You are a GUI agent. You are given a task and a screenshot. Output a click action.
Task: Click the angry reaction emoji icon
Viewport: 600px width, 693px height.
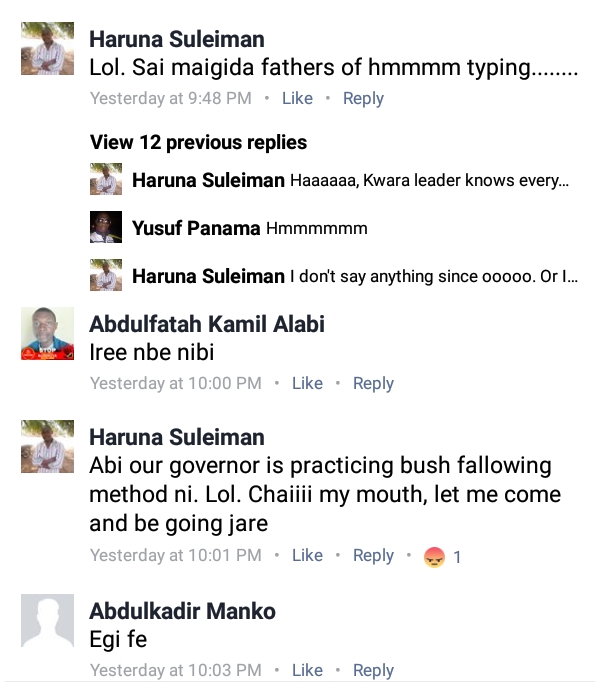[434, 556]
